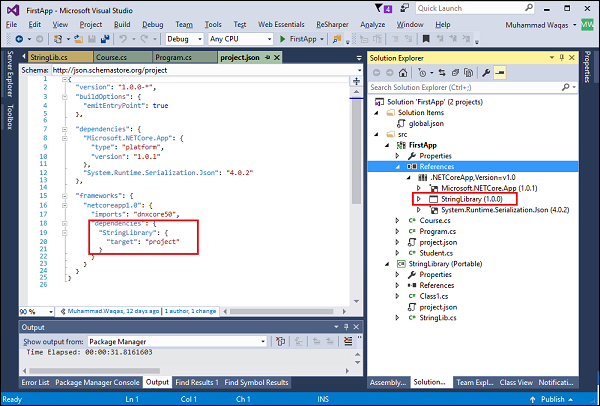Open the Muhammad Waqas account menu
Image resolution: width=600 pixels, height=406 pixels.
541,25
